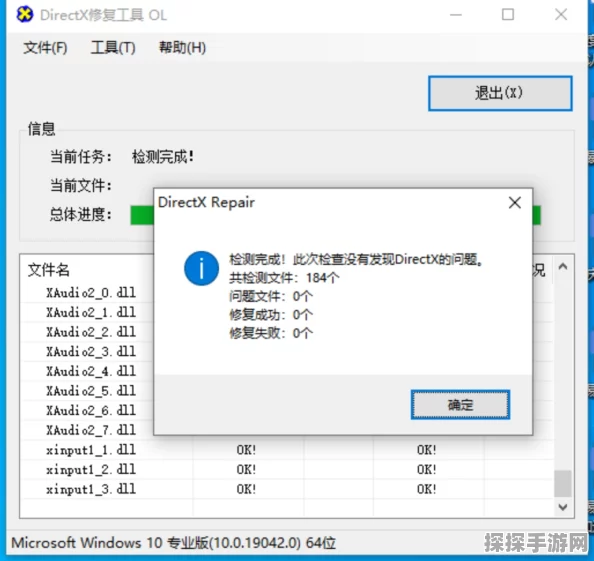
Task: Click the 共检测文件: 184个 text
Action: click(x=284, y=278)
